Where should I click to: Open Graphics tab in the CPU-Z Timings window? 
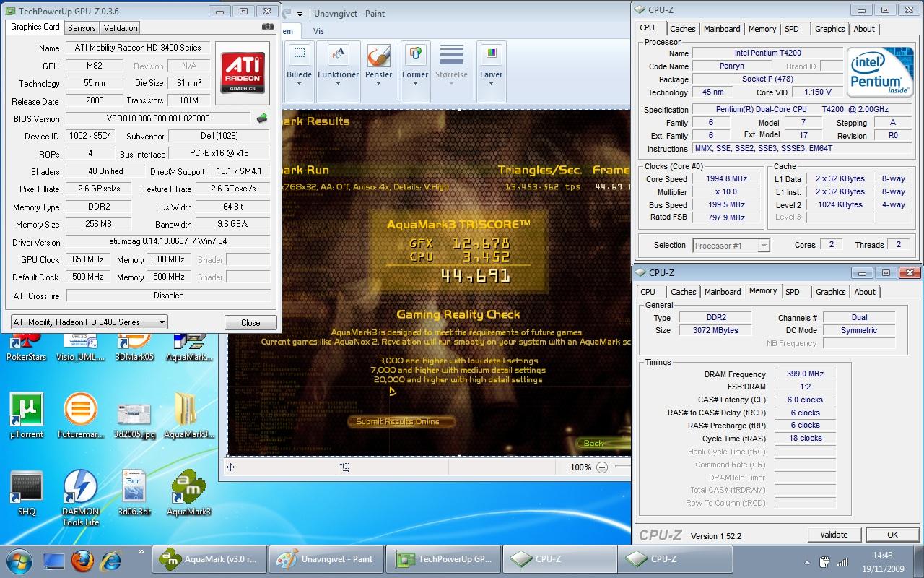tap(830, 292)
